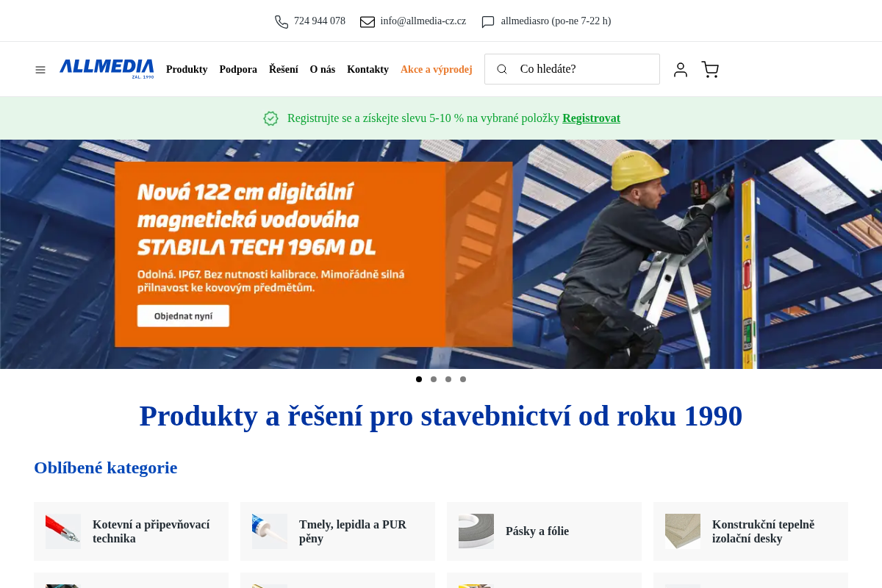This screenshot has height=588, width=882.
Task: Open Konstrukční tepelně izolační desky category
Action: (750, 531)
